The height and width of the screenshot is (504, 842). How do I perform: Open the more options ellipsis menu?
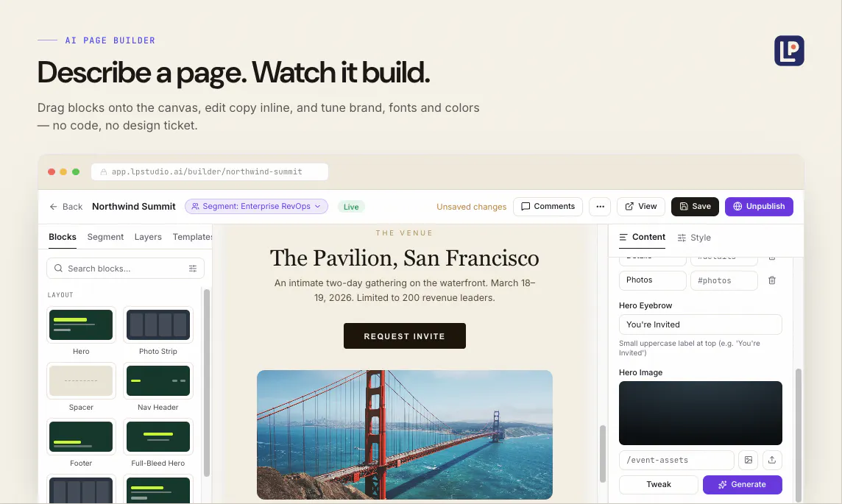click(x=600, y=207)
